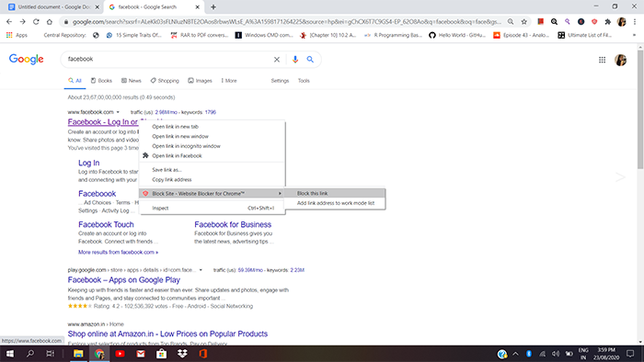644x362 pixels.
Task: Open Microsoft Store from taskbar
Action: pyautogui.click(x=161, y=354)
